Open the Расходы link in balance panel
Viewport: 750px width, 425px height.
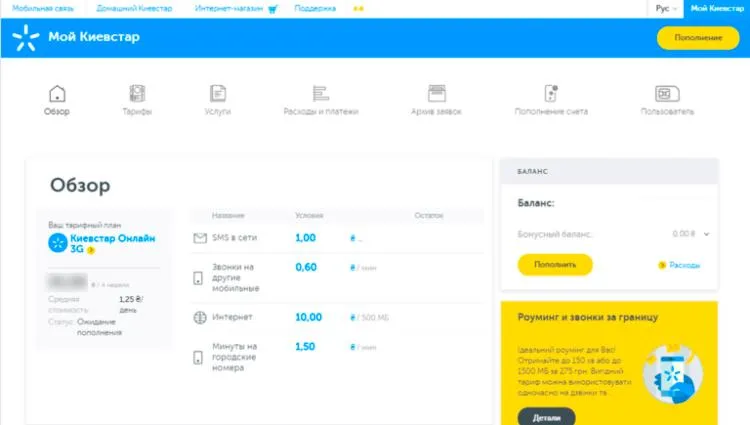684,265
